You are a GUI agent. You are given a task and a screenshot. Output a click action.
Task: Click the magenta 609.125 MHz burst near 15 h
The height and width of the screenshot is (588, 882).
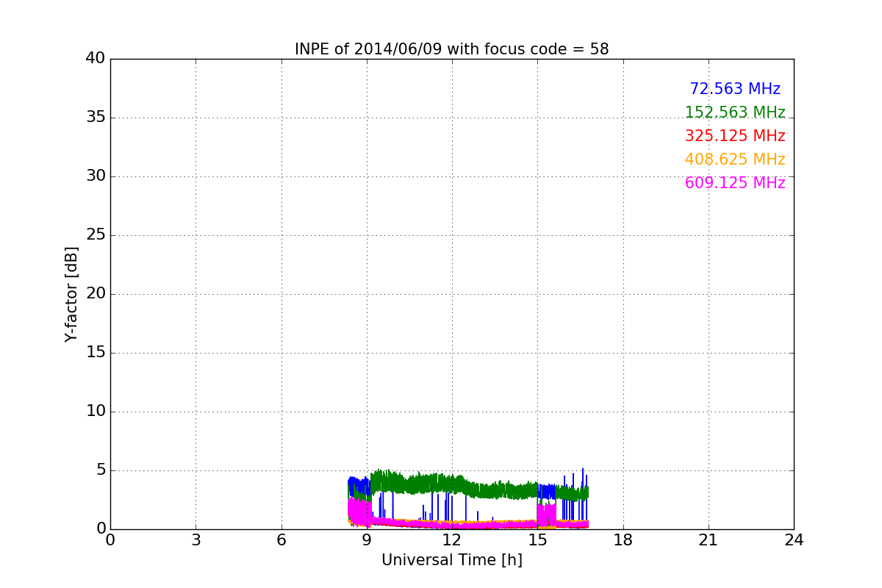[546, 514]
